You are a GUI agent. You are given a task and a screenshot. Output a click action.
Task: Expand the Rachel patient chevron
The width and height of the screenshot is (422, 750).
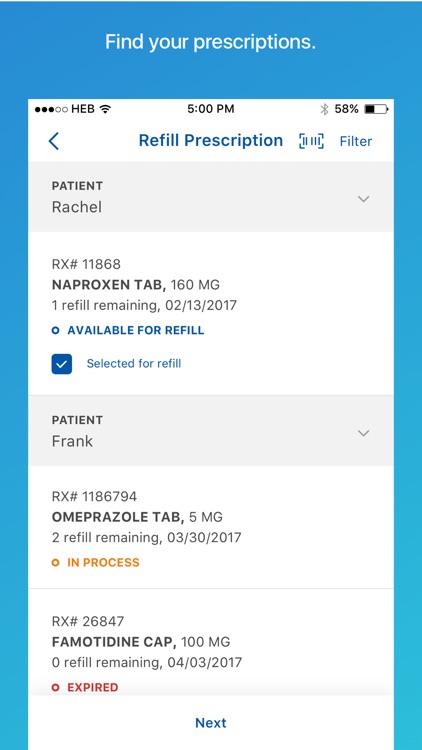[x=364, y=199]
